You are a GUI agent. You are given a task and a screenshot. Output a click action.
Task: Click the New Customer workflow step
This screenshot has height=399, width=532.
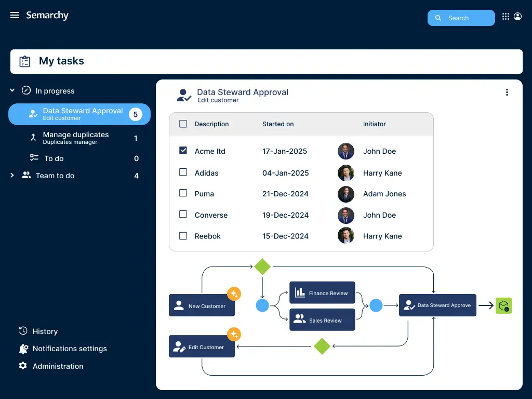[202, 305]
